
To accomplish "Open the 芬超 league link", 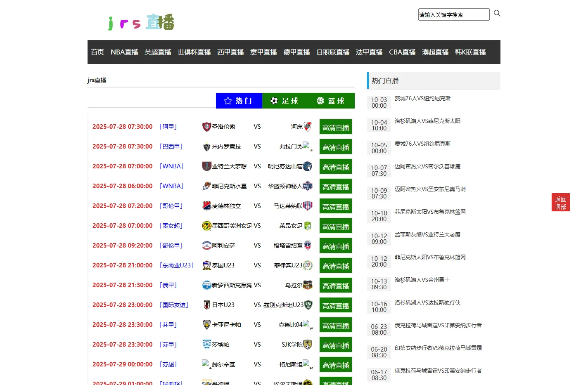I will click(168, 364).
